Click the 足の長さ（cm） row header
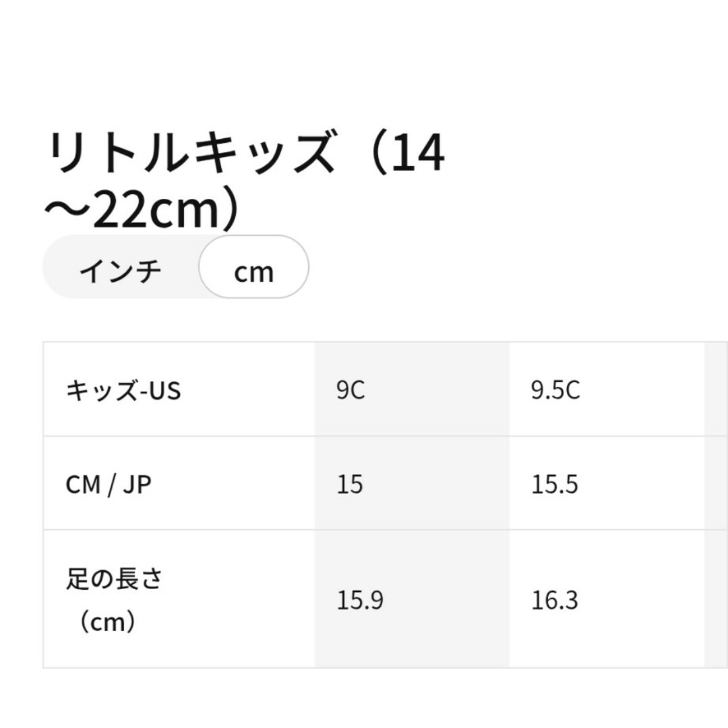Screen dimensions: 728x728 tap(179, 599)
